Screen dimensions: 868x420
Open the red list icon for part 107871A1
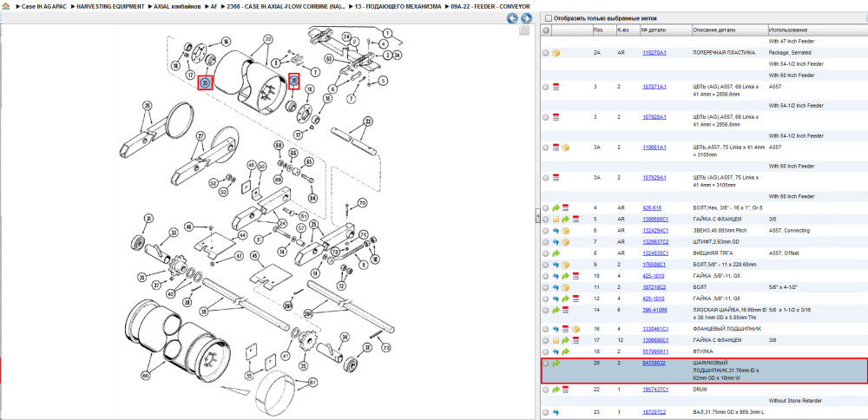[556, 87]
